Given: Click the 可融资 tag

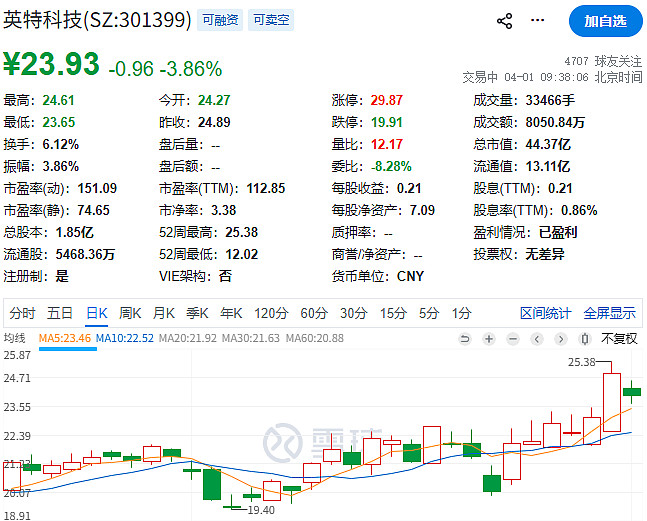Looking at the screenshot, I should click(x=220, y=20).
